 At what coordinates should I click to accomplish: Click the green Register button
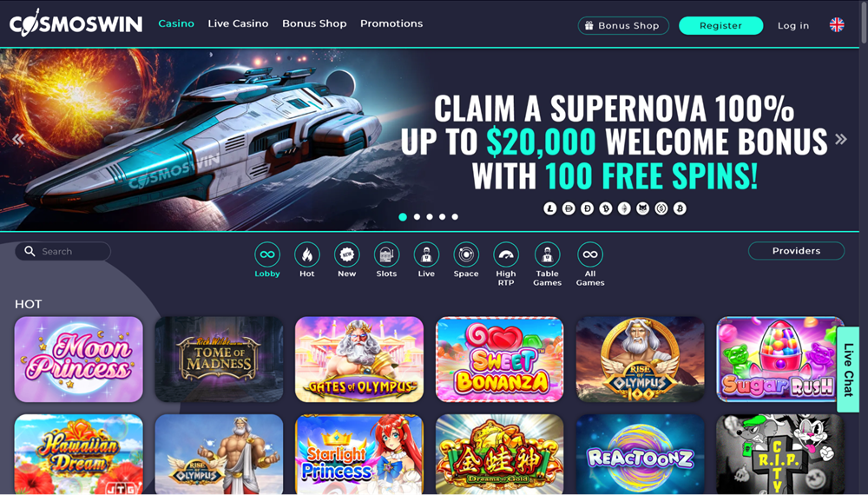(720, 25)
